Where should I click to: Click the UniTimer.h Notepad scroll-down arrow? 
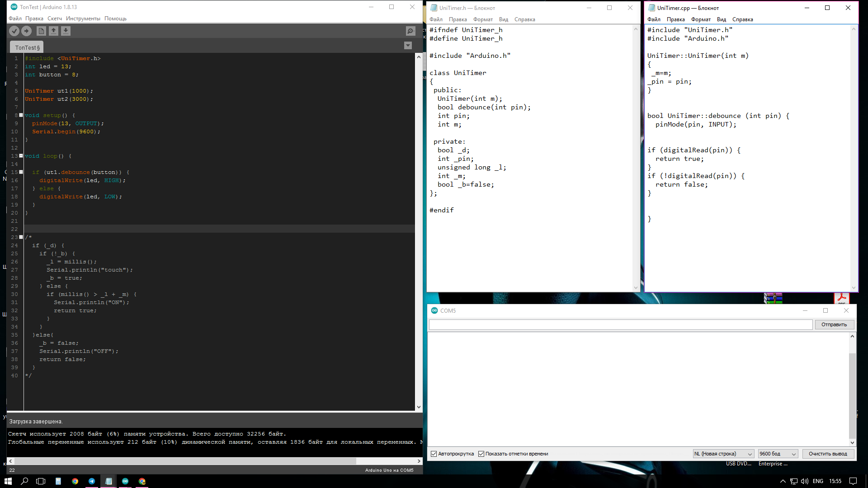[x=636, y=288]
